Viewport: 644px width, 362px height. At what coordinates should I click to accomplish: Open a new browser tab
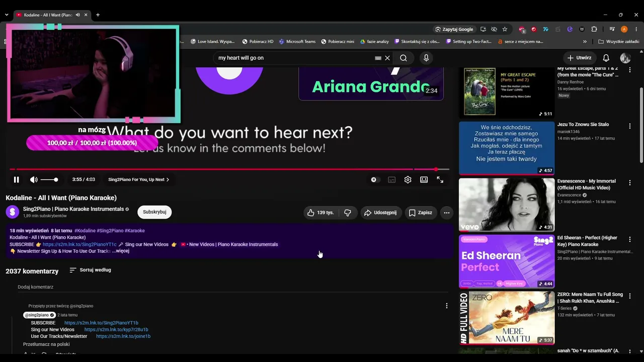tap(98, 15)
